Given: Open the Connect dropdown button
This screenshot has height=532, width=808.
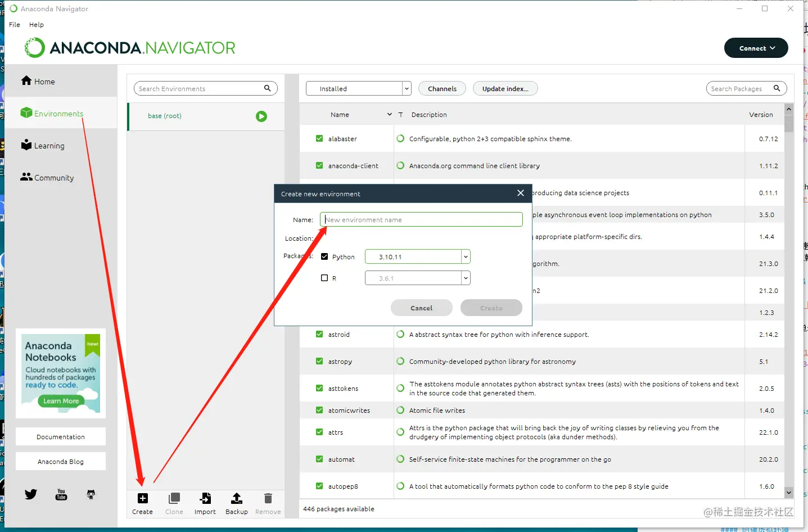Looking at the screenshot, I should [756, 48].
